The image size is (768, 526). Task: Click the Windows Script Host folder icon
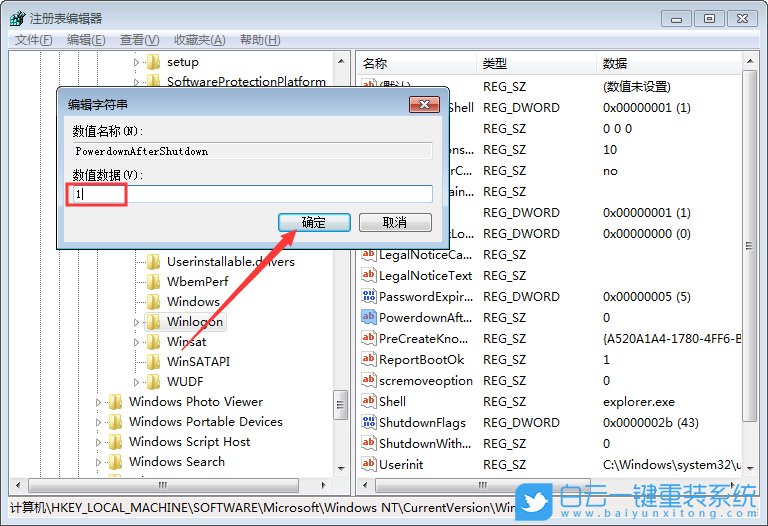point(116,442)
